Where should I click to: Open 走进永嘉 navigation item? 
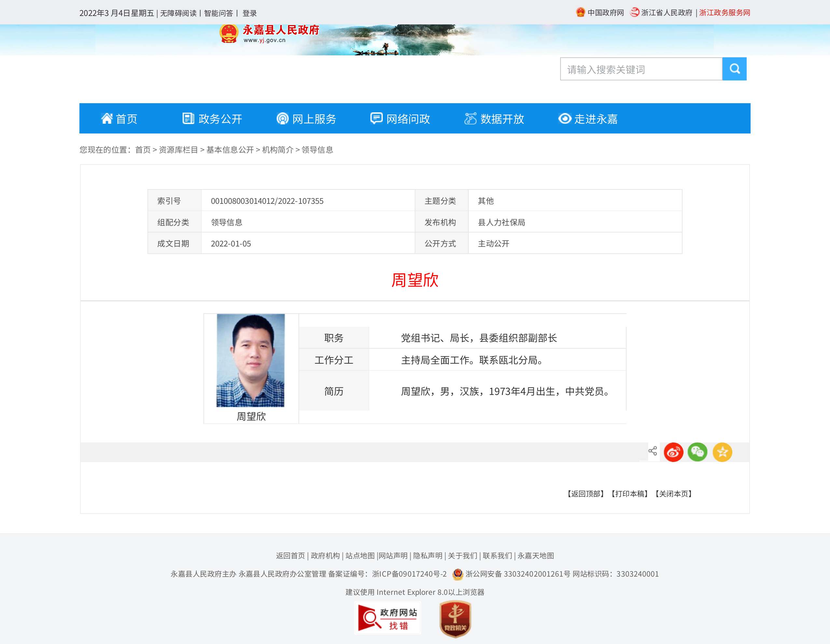(588, 119)
